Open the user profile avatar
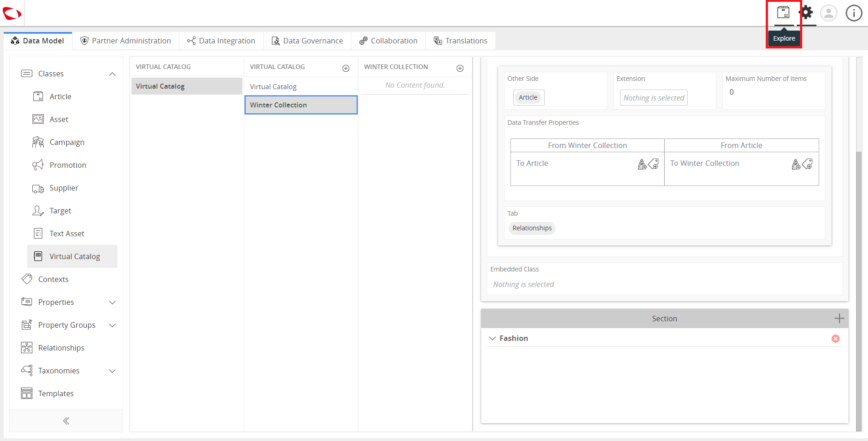This screenshot has width=868, height=441. [829, 13]
